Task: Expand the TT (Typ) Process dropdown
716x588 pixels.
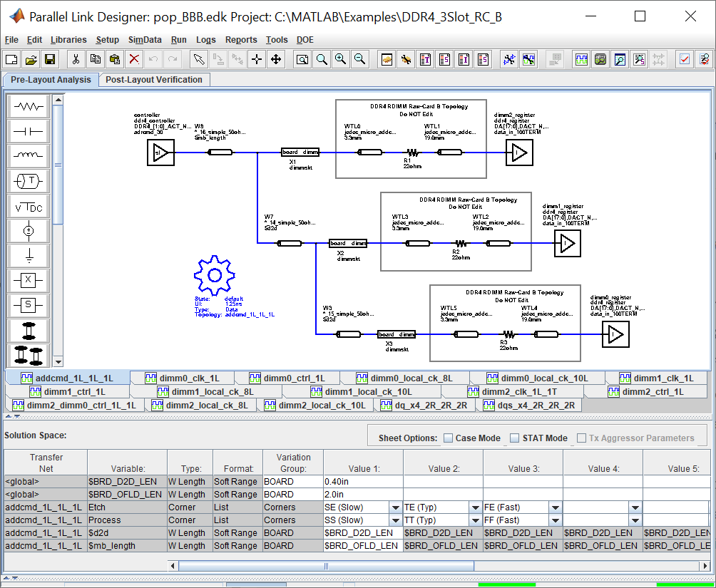Action: (x=475, y=520)
